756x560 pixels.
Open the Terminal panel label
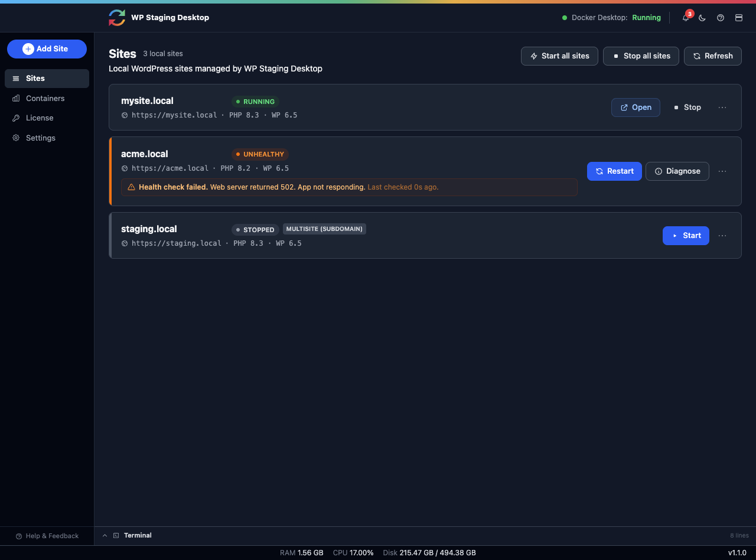(x=138, y=536)
